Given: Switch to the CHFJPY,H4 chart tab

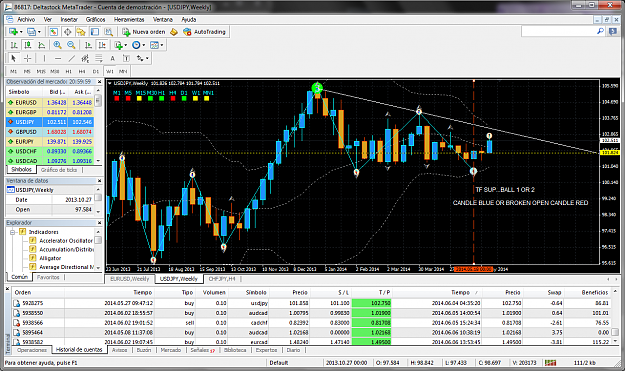Looking at the screenshot, I should [x=222, y=279].
